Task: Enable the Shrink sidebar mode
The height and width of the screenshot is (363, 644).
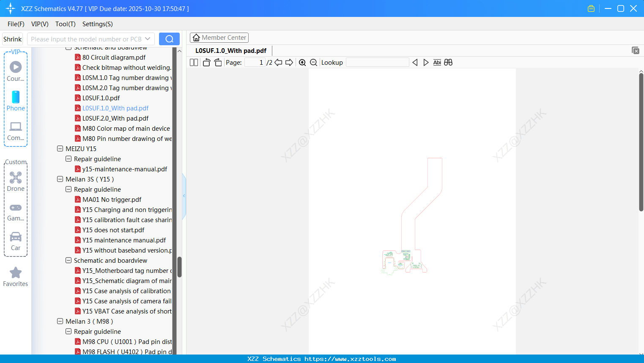Action: [12, 38]
